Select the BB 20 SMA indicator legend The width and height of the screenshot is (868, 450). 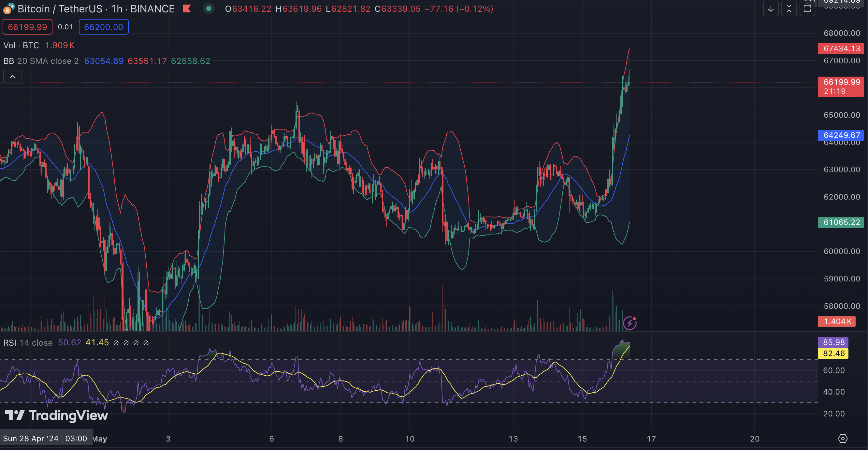pyautogui.click(x=41, y=61)
